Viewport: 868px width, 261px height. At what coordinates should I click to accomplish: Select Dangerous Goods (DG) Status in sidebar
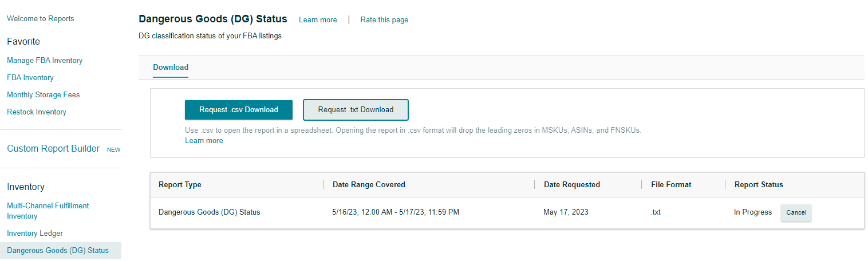tap(58, 251)
